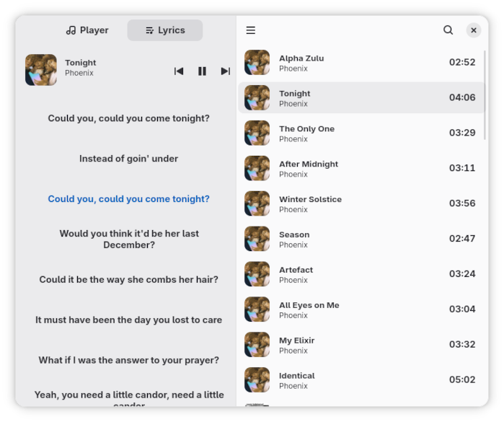Play After Midnight track
Screen dimensions: 504x422
pos(361,168)
